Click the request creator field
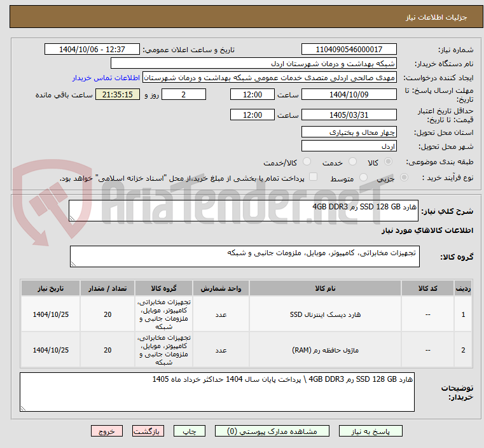This screenshot has width=484, height=448. pyautogui.click(x=270, y=78)
